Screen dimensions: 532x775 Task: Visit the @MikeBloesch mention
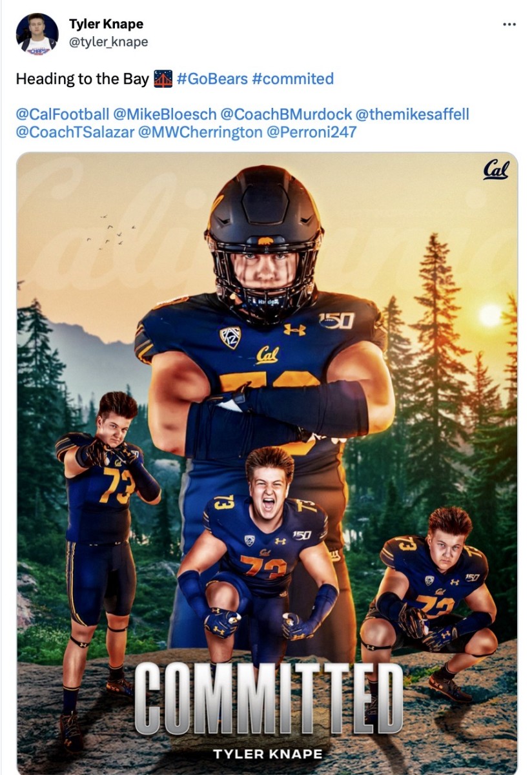[165, 114]
